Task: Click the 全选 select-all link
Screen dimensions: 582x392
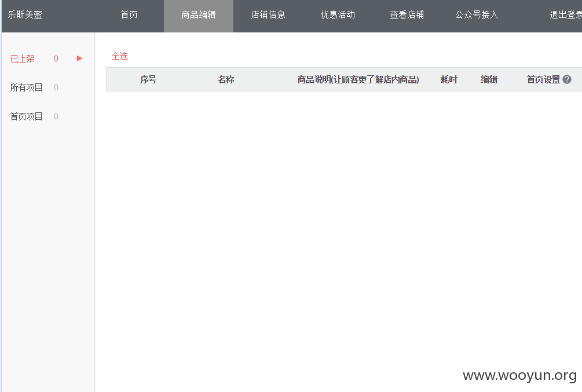Action: (x=119, y=56)
